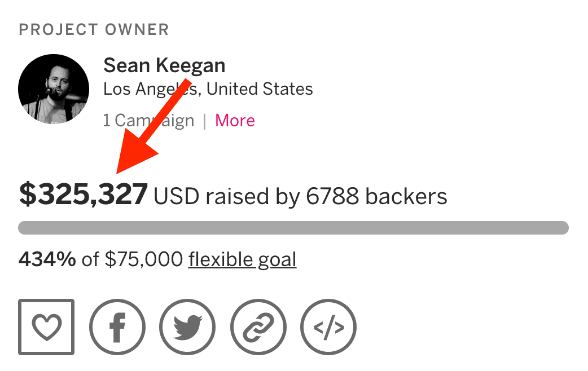Open the More link beside 1 Campaign
This screenshot has height=371, width=588.
[x=235, y=120]
